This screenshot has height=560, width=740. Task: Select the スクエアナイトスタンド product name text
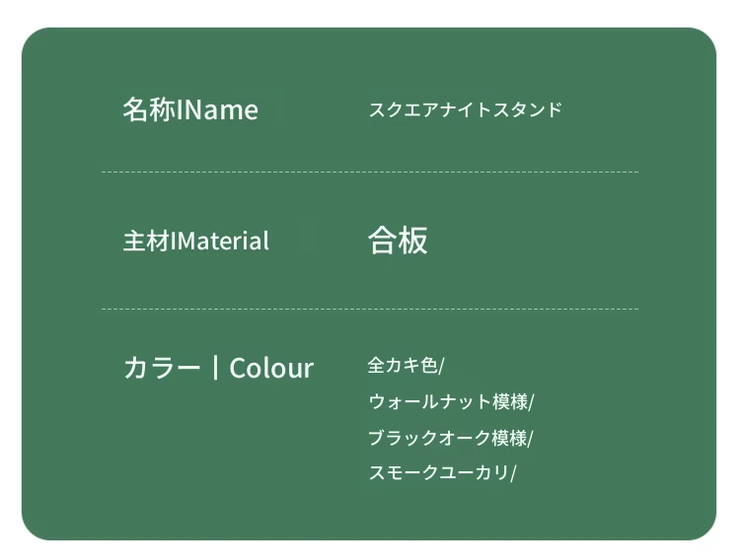tap(466, 109)
